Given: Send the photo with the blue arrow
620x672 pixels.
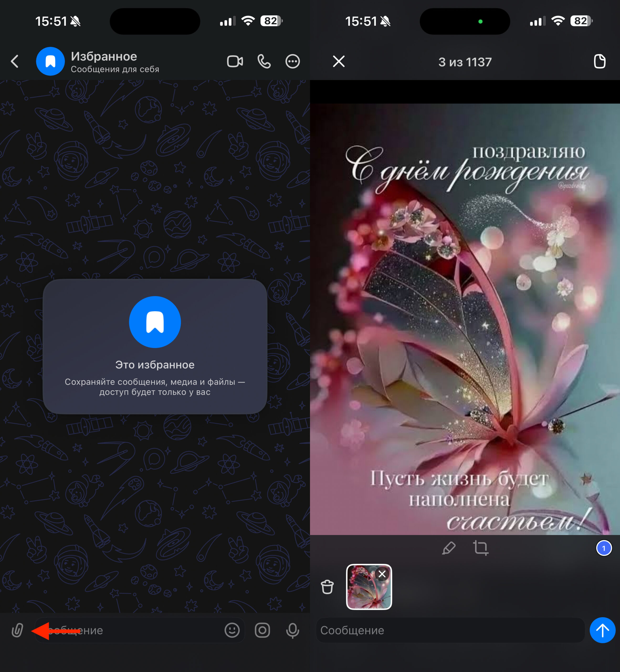Looking at the screenshot, I should point(602,631).
